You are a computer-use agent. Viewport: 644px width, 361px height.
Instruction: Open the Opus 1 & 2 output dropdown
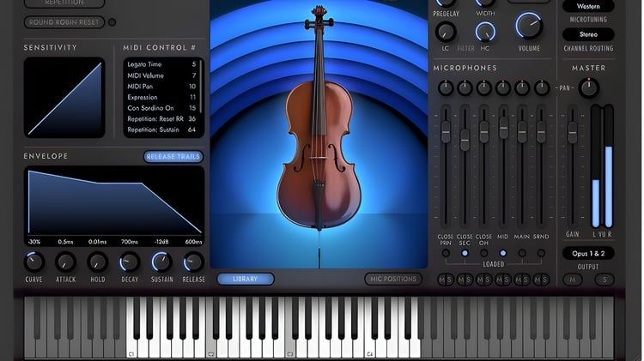588,254
